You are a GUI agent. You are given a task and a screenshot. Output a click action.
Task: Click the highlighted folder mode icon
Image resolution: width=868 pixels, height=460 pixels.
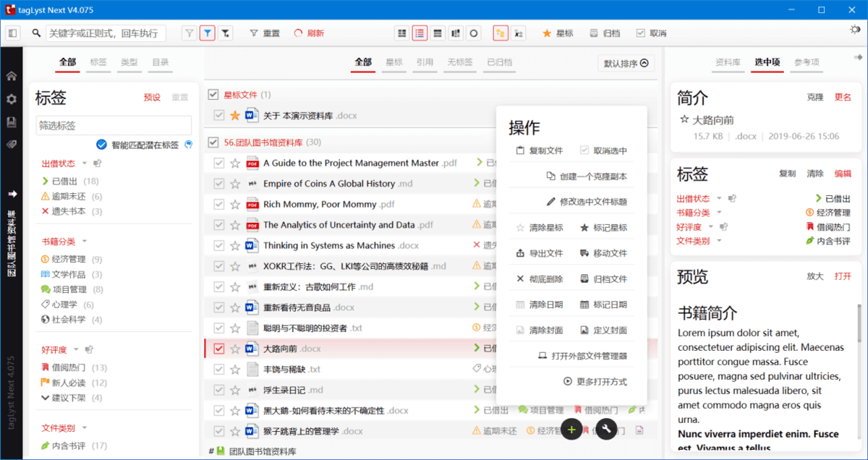point(501,33)
